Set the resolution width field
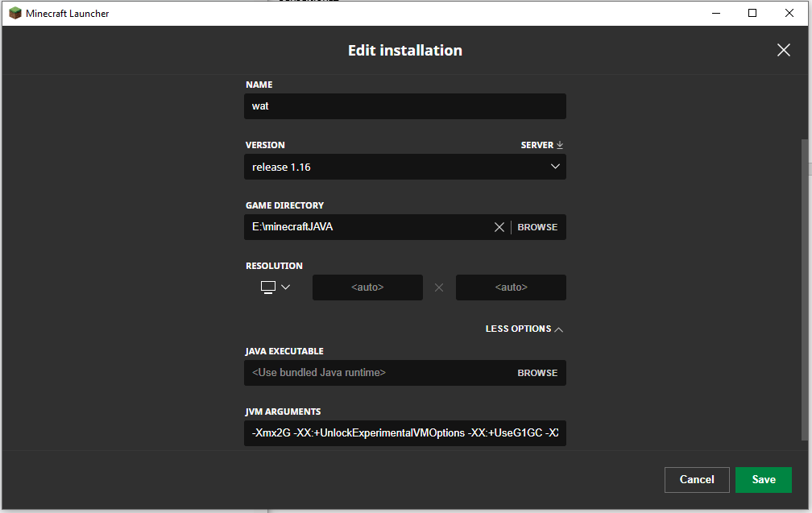Image resolution: width=812 pixels, height=513 pixels. click(x=367, y=288)
